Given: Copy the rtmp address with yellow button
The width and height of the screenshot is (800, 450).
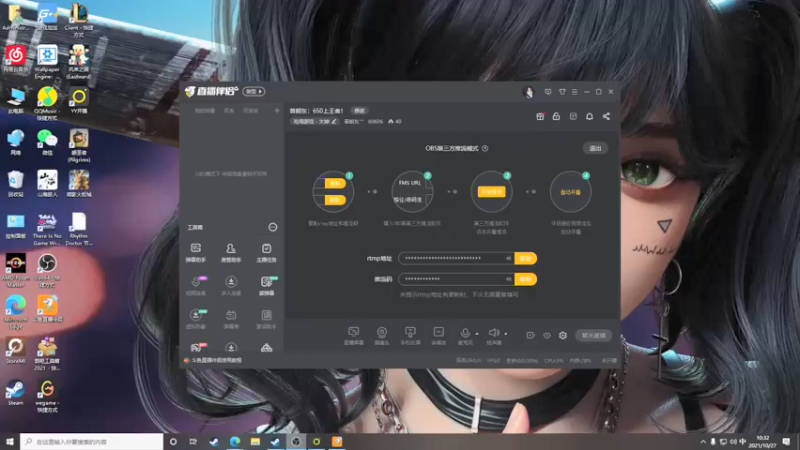Looking at the screenshot, I should click(526, 259).
